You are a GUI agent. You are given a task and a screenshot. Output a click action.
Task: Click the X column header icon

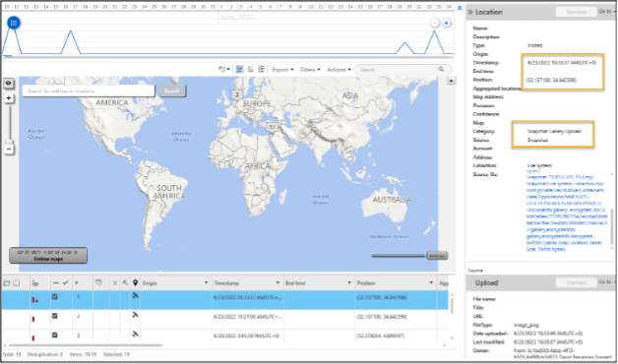click(x=115, y=283)
